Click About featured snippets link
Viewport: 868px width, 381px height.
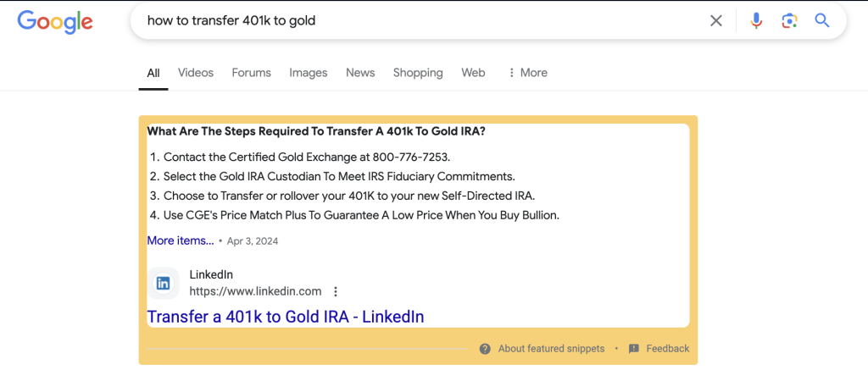551,348
